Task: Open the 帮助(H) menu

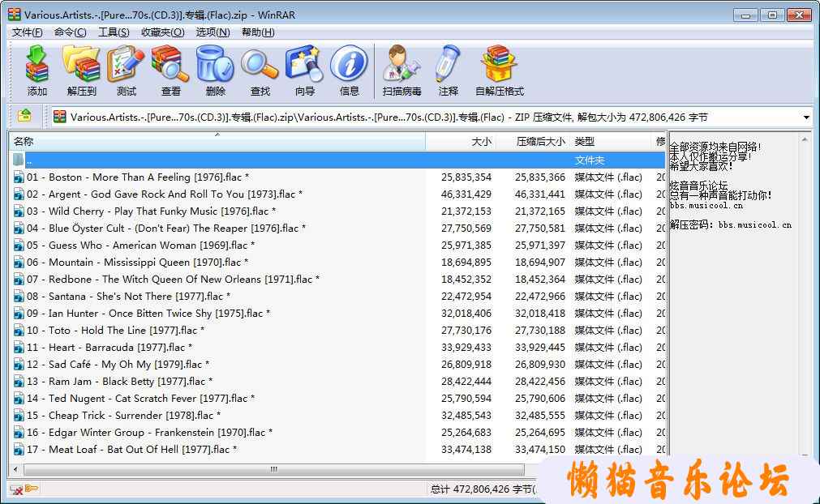Action: [x=258, y=32]
